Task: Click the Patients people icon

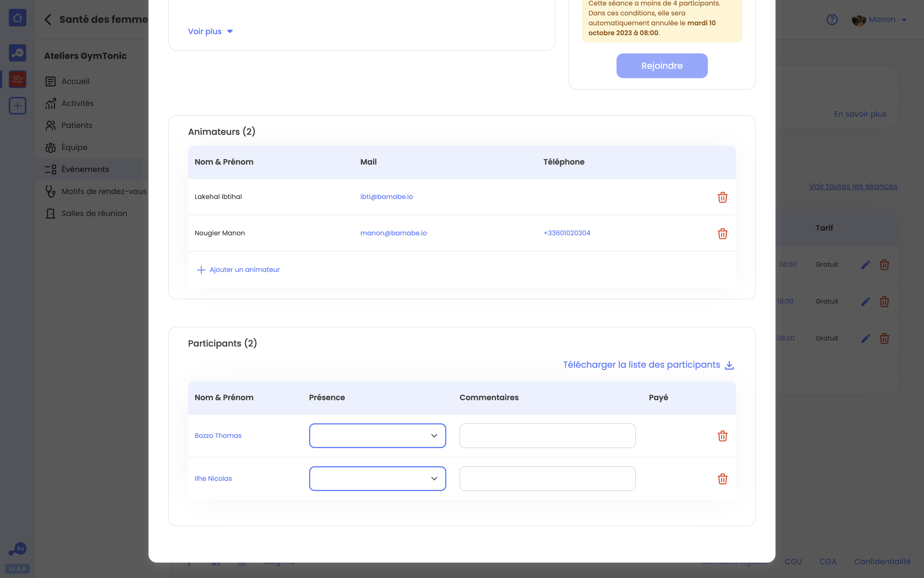Action: [x=50, y=126]
